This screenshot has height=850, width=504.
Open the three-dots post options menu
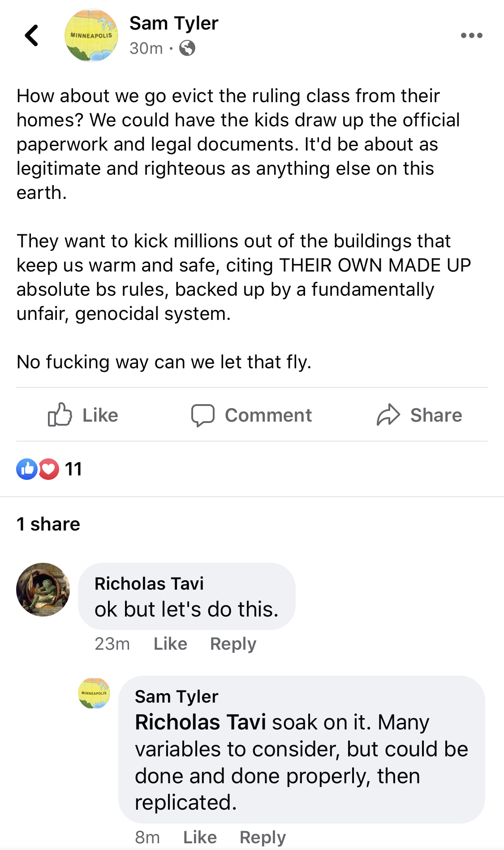[x=472, y=35]
